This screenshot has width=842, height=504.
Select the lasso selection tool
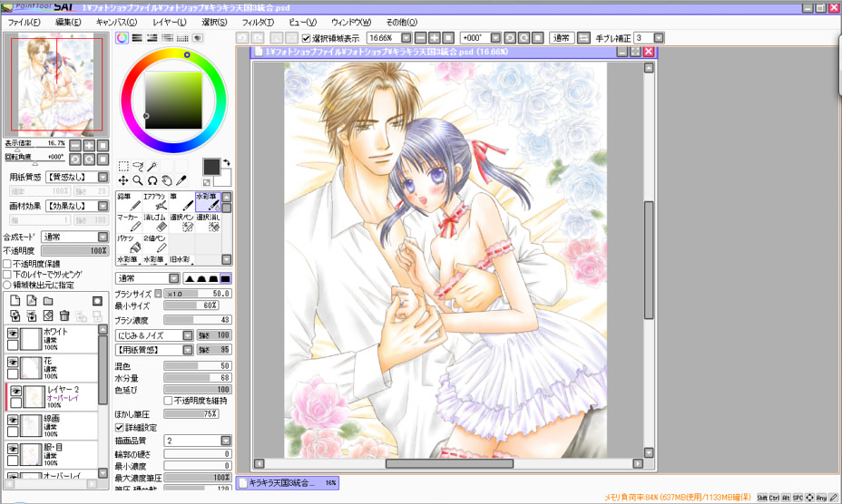(138, 166)
